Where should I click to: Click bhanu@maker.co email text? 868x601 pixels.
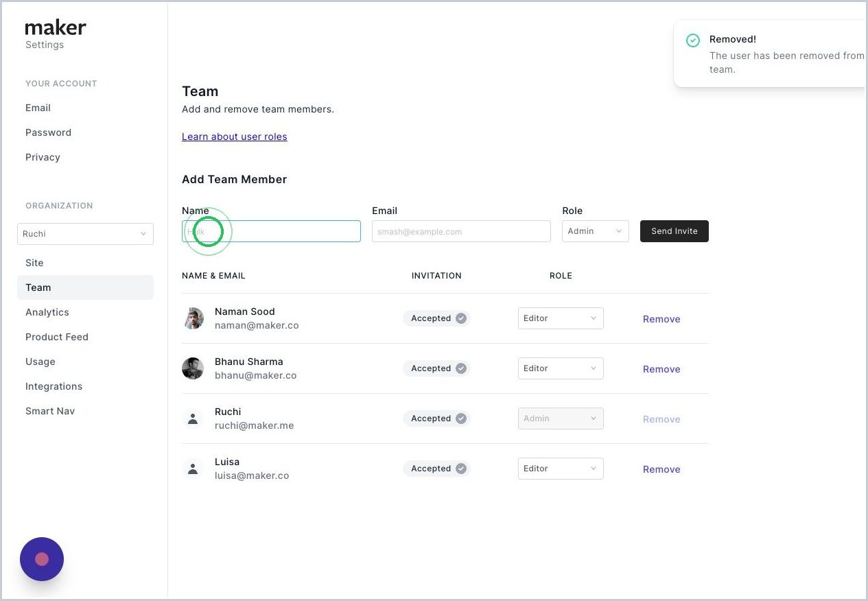click(x=256, y=375)
